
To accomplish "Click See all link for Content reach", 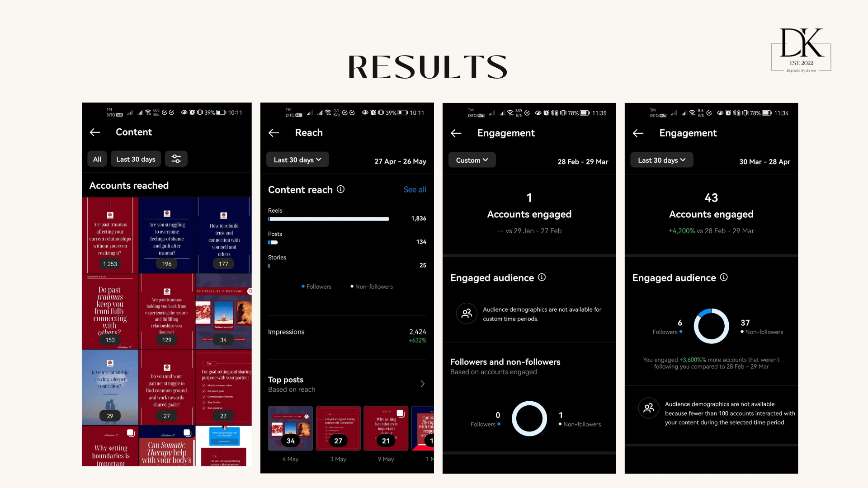I will point(415,189).
